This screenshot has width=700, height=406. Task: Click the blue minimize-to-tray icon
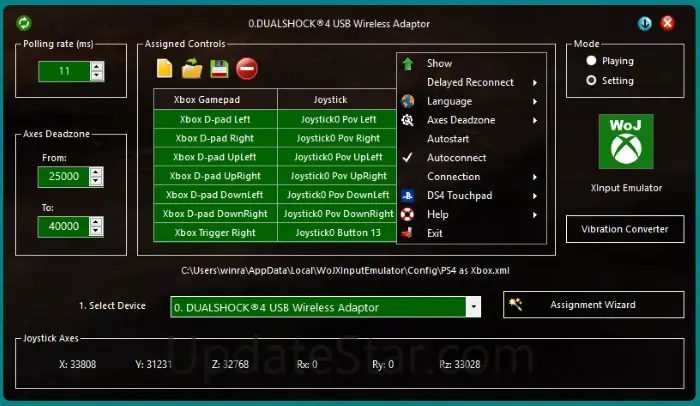click(x=645, y=23)
